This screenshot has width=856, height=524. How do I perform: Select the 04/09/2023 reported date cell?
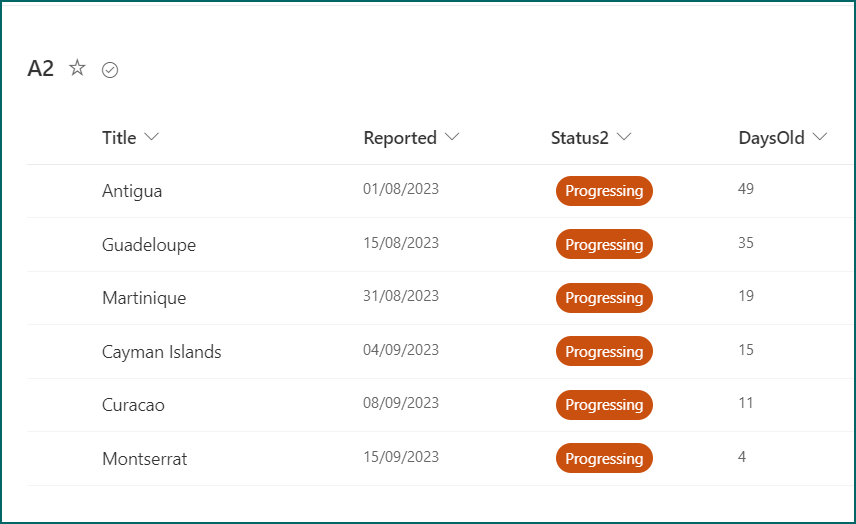tap(401, 350)
